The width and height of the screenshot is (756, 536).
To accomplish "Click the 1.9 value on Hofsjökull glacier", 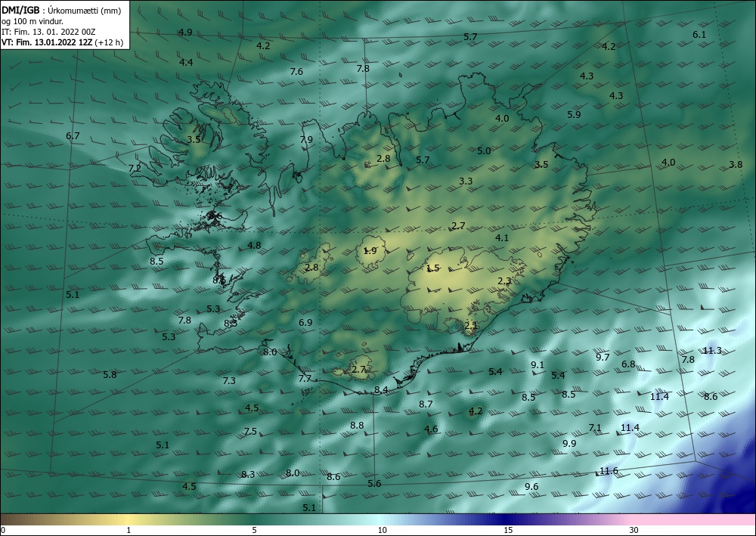I will pos(370,251).
